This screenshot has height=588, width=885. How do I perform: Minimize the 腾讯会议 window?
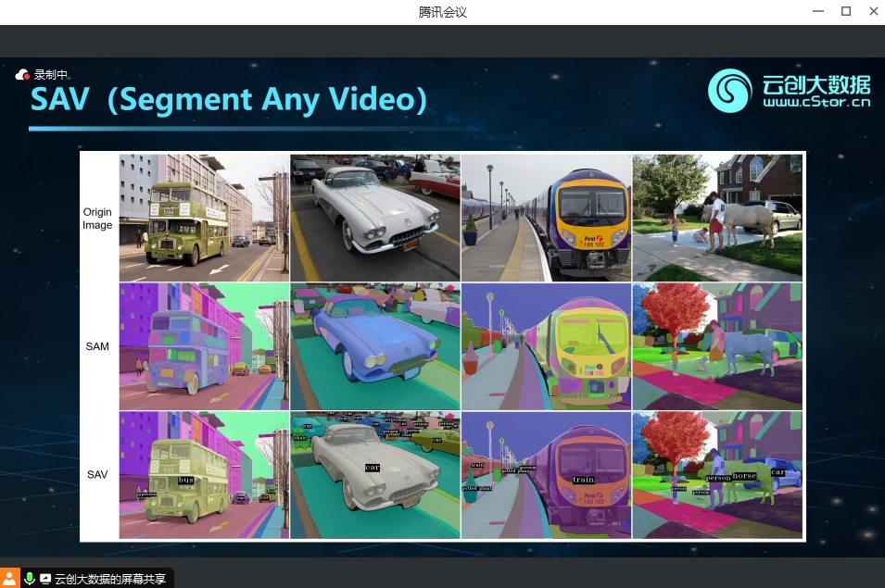(x=816, y=11)
